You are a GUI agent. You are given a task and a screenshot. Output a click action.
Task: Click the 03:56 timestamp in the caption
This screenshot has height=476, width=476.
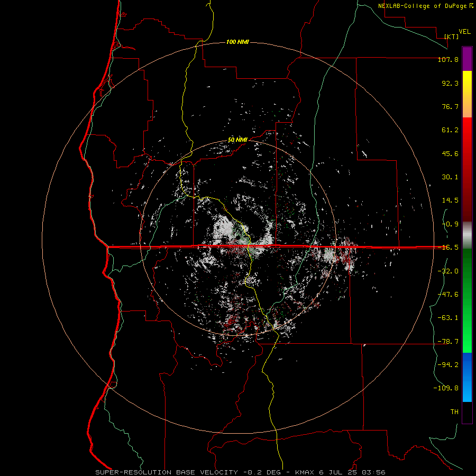pyautogui.click(x=375, y=472)
